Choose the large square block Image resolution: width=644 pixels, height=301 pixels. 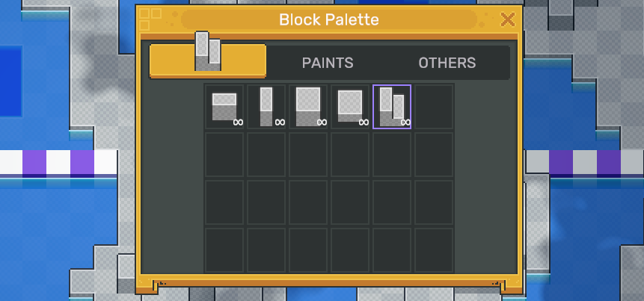pos(308,107)
